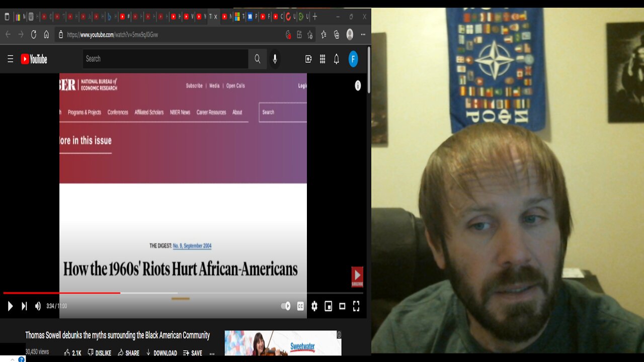Like the video showing 2.1K likes

[x=73, y=353]
